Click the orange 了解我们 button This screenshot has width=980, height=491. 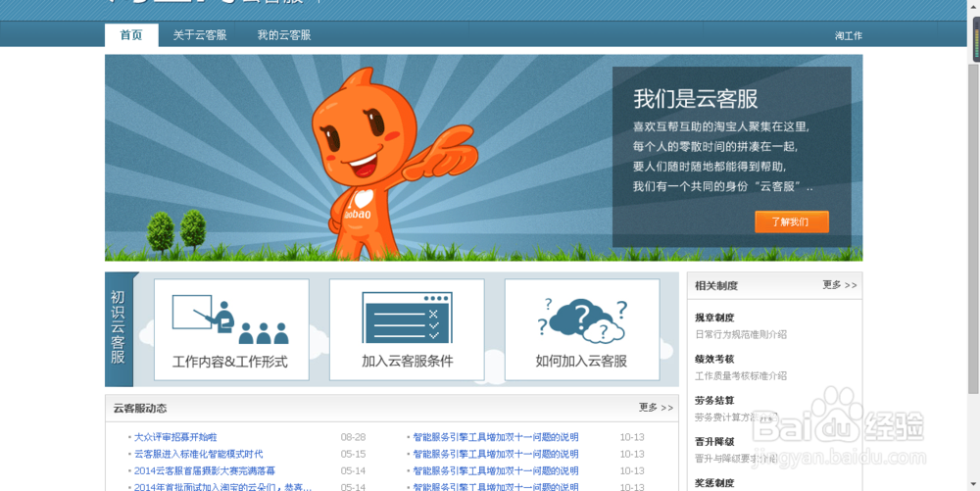pyautogui.click(x=791, y=221)
